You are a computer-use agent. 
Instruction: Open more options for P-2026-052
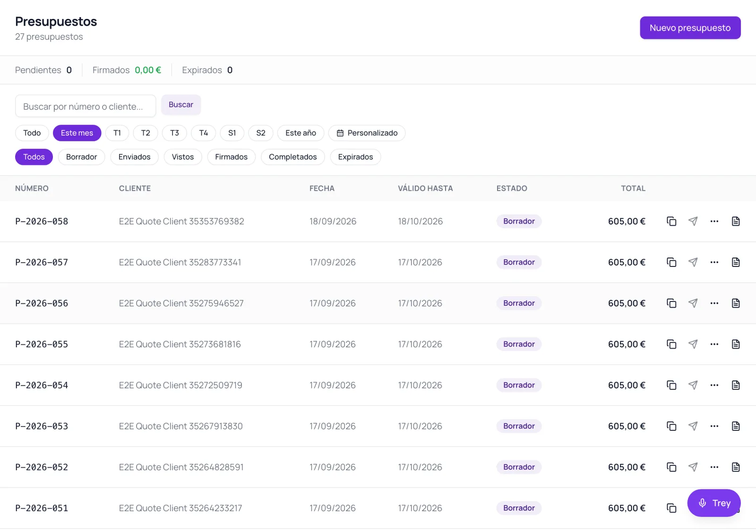[714, 467]
